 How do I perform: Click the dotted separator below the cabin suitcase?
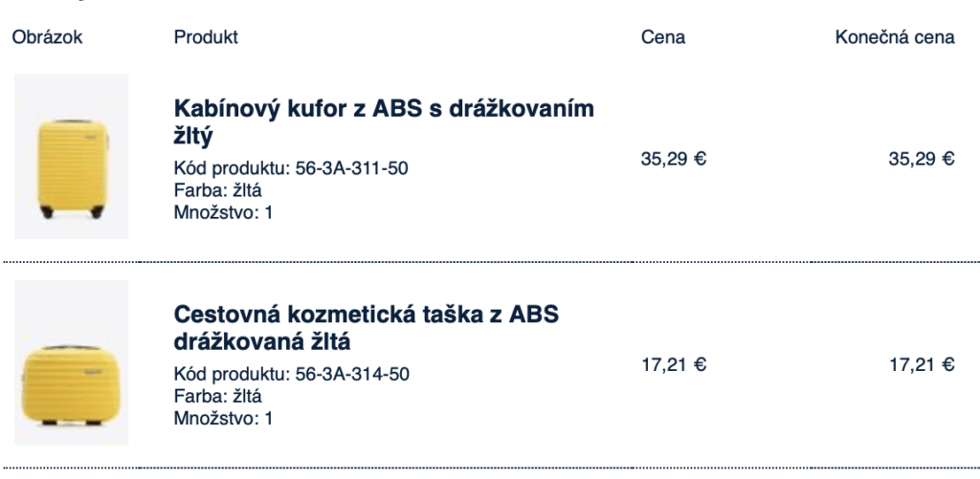click(x=490, y=260)
